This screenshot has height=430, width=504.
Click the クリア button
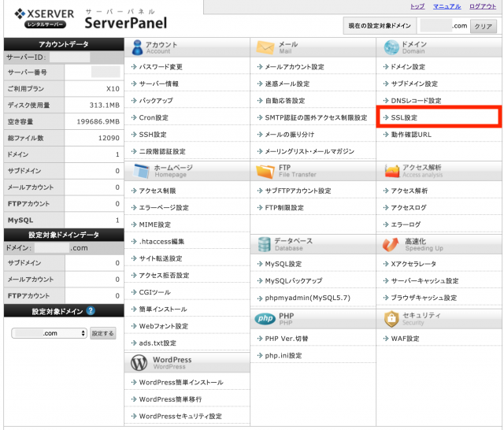click(x=483, y=26)
